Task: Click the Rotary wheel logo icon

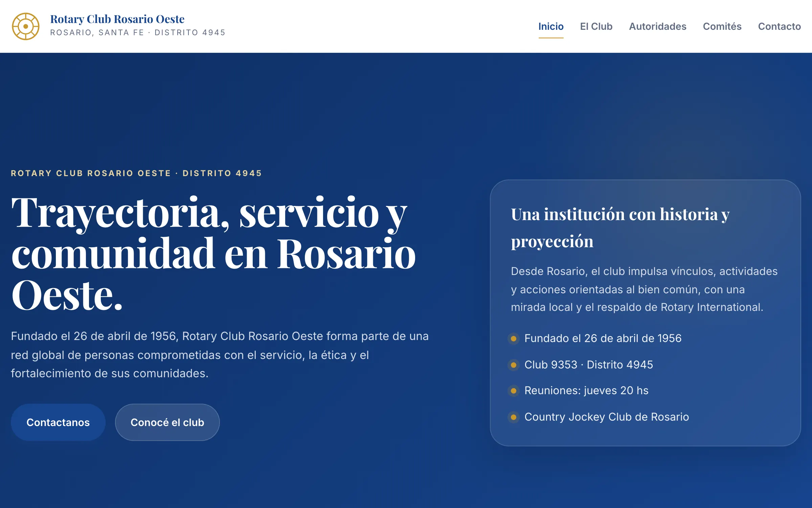Action: point(26,26)
